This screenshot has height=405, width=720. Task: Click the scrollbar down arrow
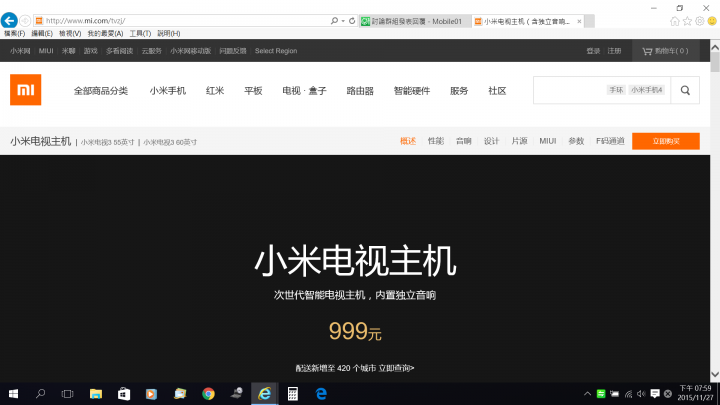click(715, 375)
